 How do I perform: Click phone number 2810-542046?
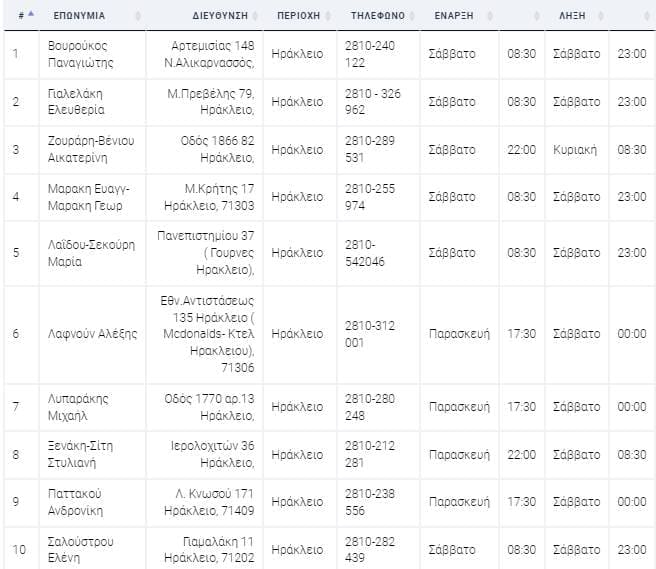click(365, 253)
